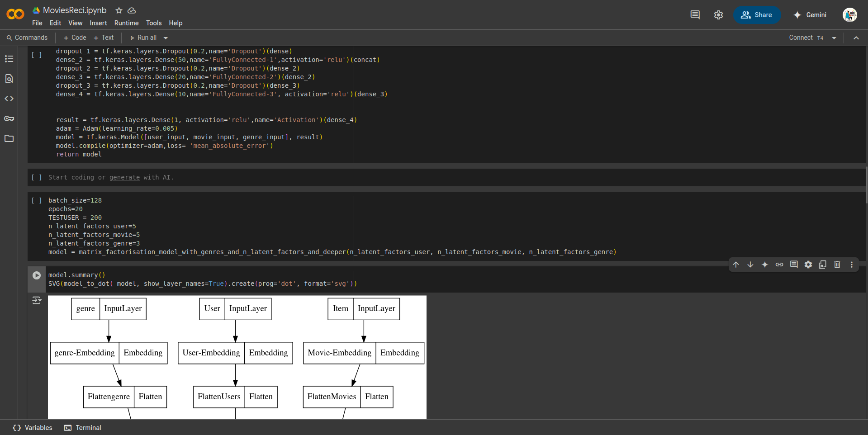
Task: Open the Table of contents sidebar icon
Action: coord(9,59)
